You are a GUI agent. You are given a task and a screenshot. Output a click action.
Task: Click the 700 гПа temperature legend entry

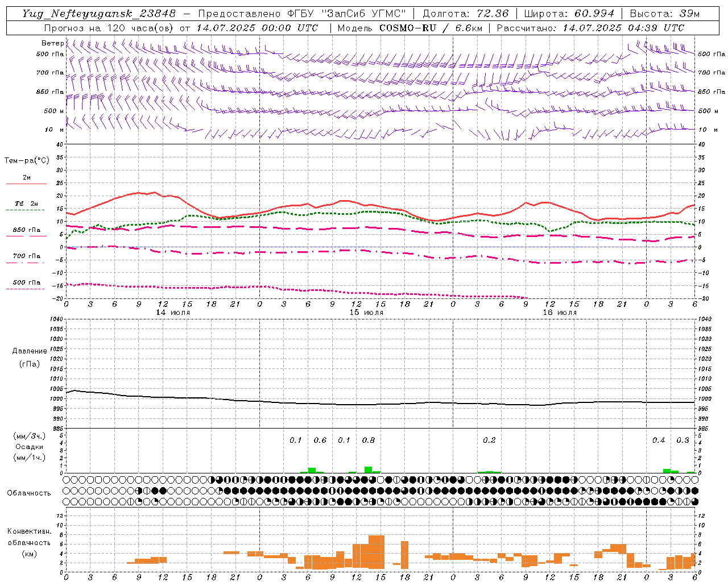point(26,258)
